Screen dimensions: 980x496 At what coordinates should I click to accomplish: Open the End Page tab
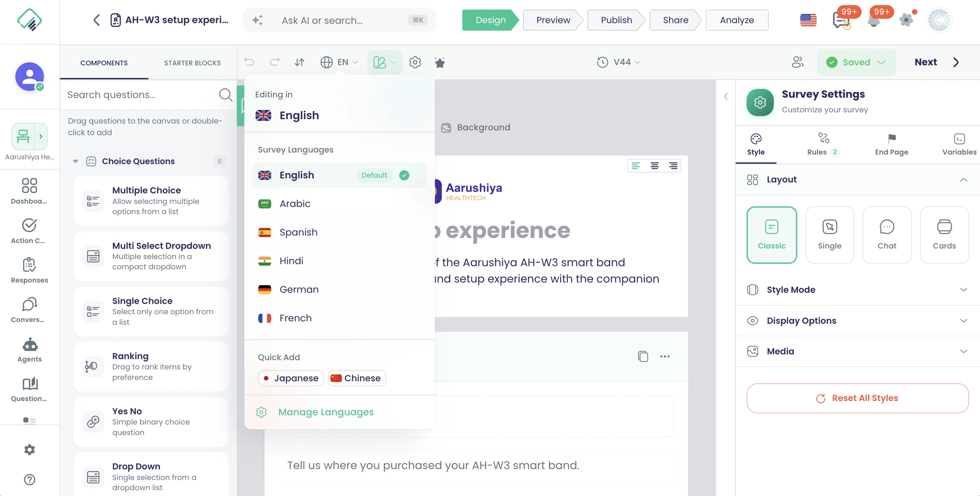coord(891,144)
